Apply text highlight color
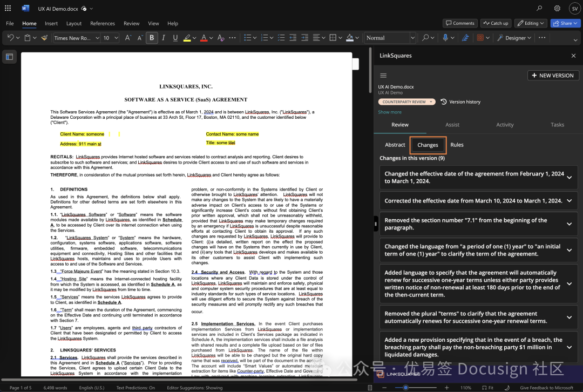Viewport: 583px width, 392px height. (x=187, y=38)
